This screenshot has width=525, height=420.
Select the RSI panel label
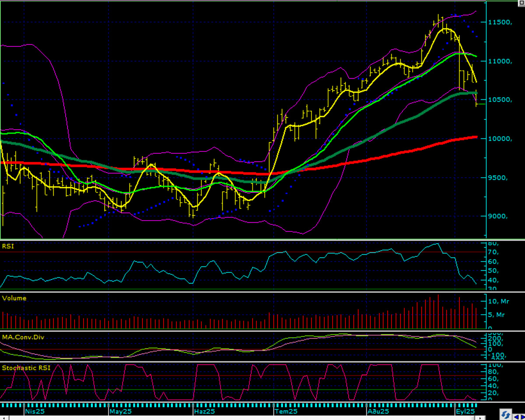point(8,246)
